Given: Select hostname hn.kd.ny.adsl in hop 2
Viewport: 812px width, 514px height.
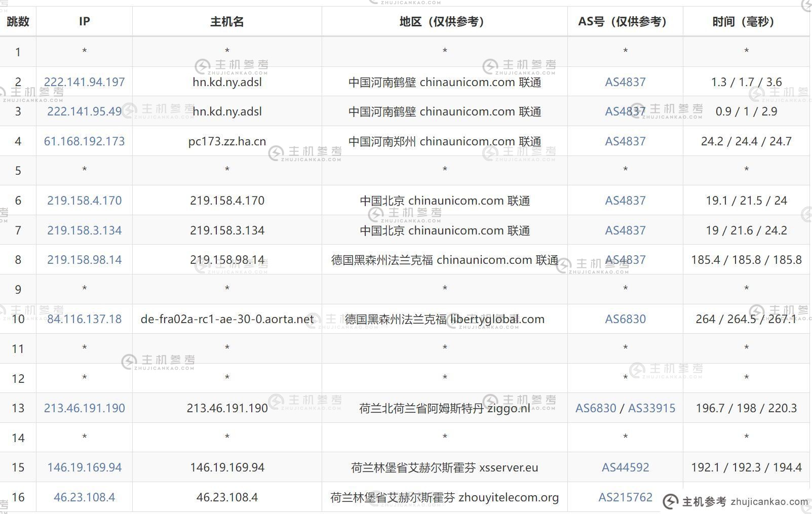Looking at the screenshot, I should pos(227,82).
